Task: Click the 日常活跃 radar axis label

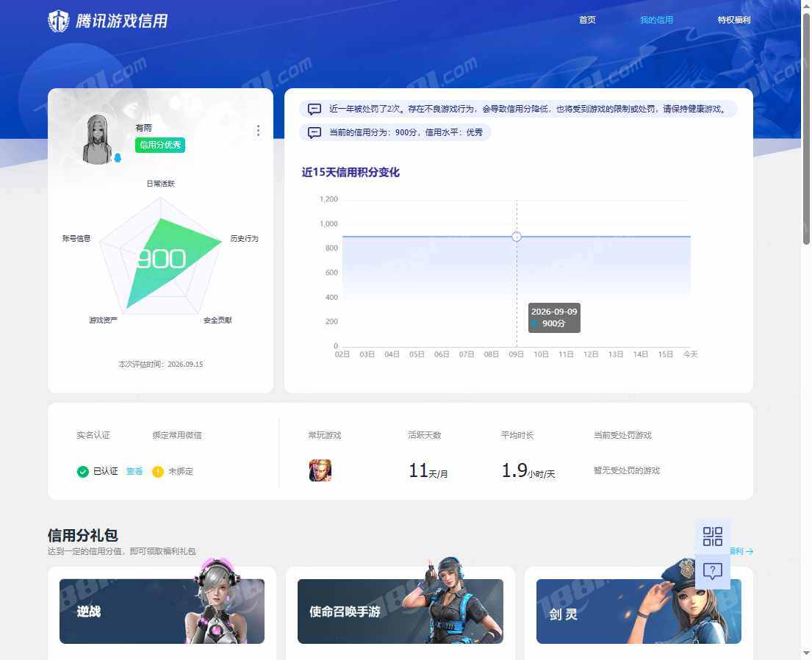Action: pos(160,184)
